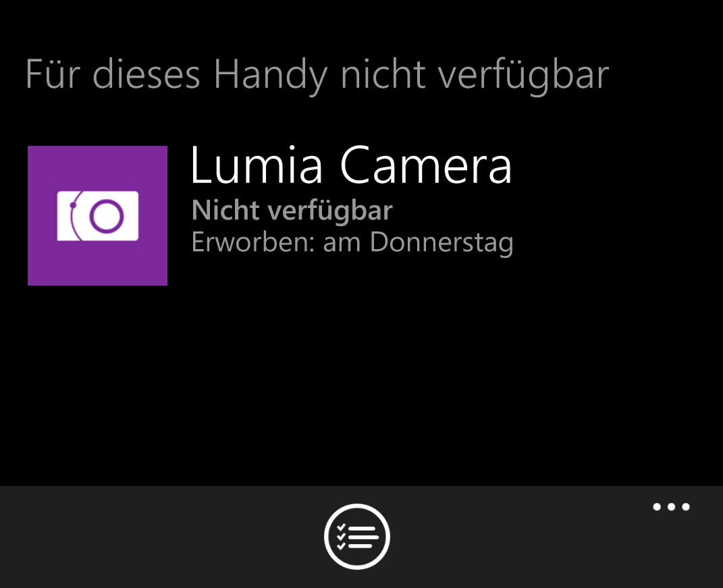The height and width of the screenshot is (588, 723).
Task: Tap the select-items checklist icon
Action: click(x=357, y=536)
